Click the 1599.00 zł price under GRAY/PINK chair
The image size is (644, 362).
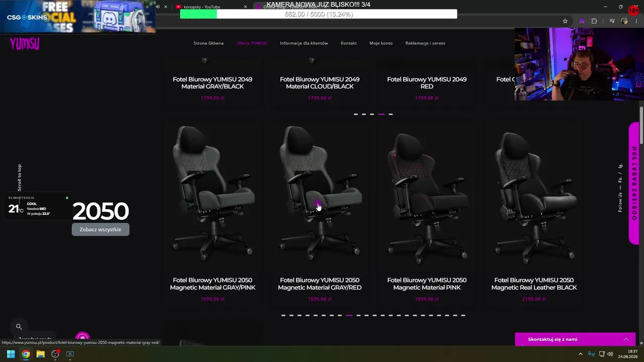point(212,299)
